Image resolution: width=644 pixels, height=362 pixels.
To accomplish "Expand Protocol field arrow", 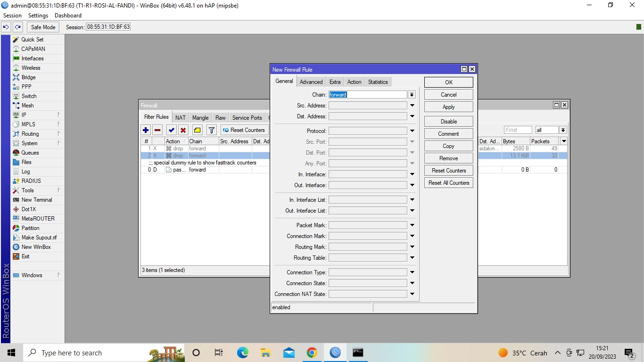I will point(412,131).
